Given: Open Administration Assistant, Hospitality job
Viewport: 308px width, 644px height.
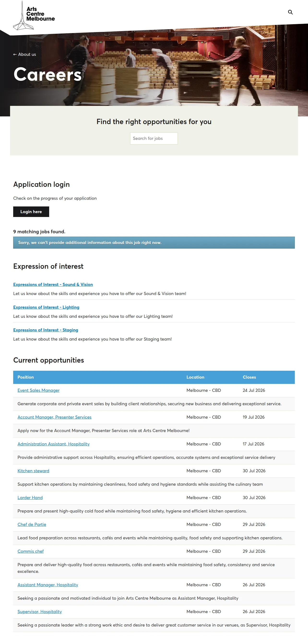Looking at the screenshot, I should point(53,444).
